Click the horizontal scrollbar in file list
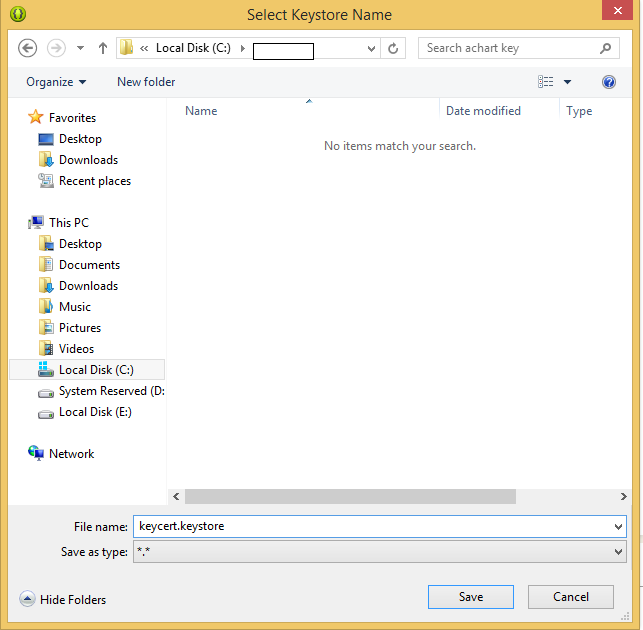643x630 pixels. coord(350,496)
